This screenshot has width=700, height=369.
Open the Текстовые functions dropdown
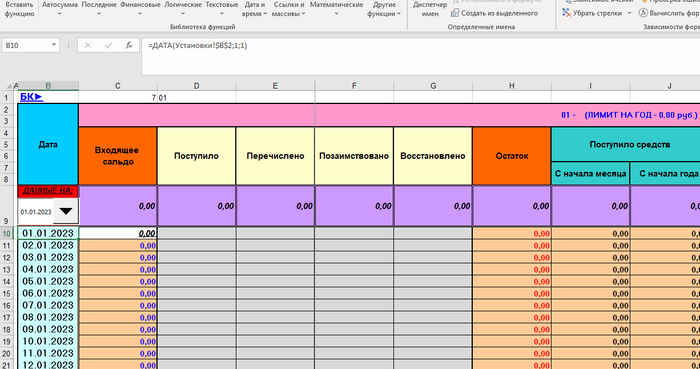(221, 9)
